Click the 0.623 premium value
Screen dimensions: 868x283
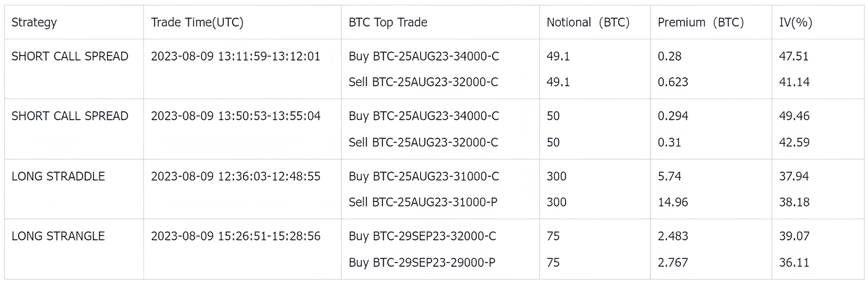click(673, 82)
